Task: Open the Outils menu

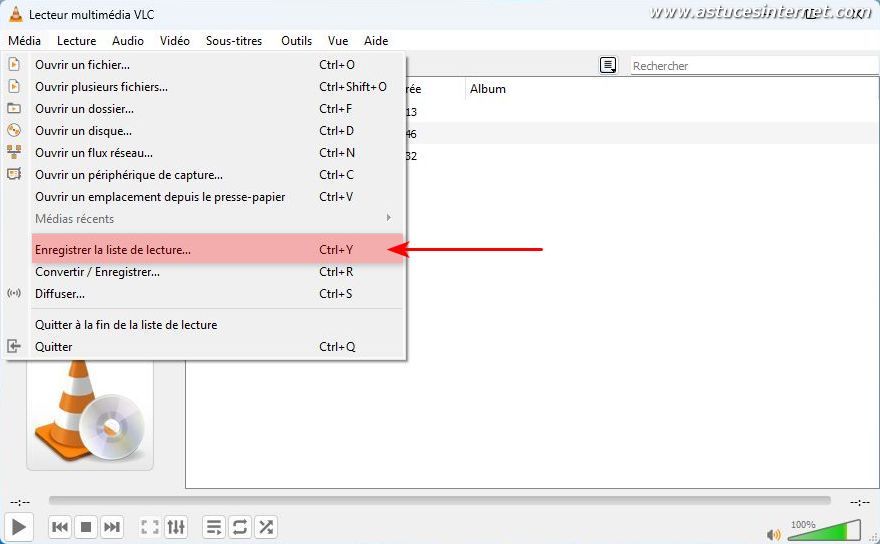Action: pos(296,41)
